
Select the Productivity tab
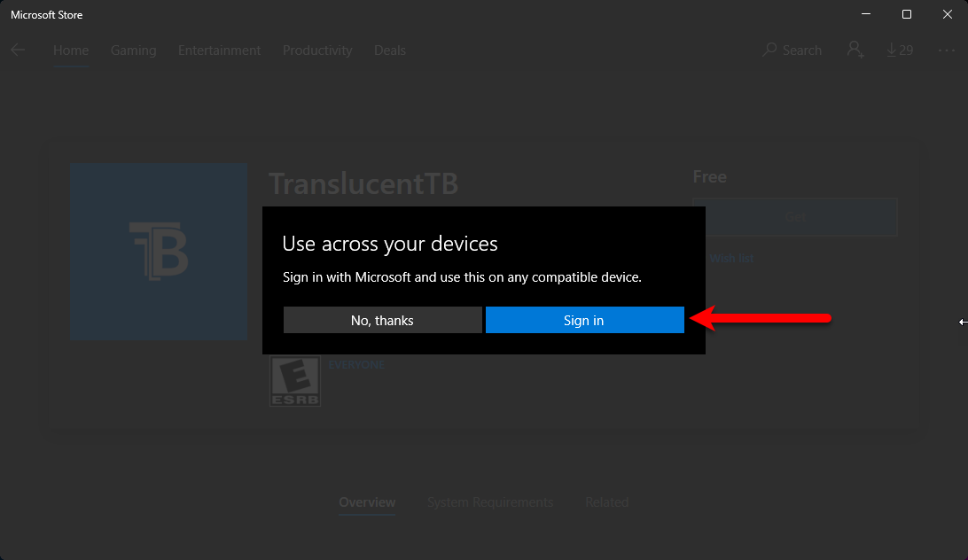[x=317, y=50]
